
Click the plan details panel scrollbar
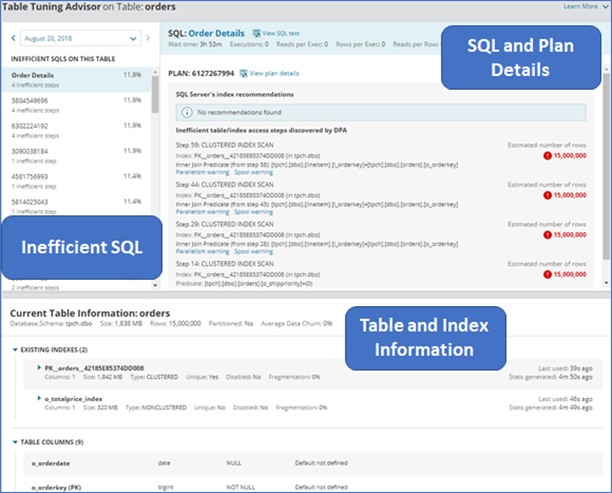(x=606, y=166)
